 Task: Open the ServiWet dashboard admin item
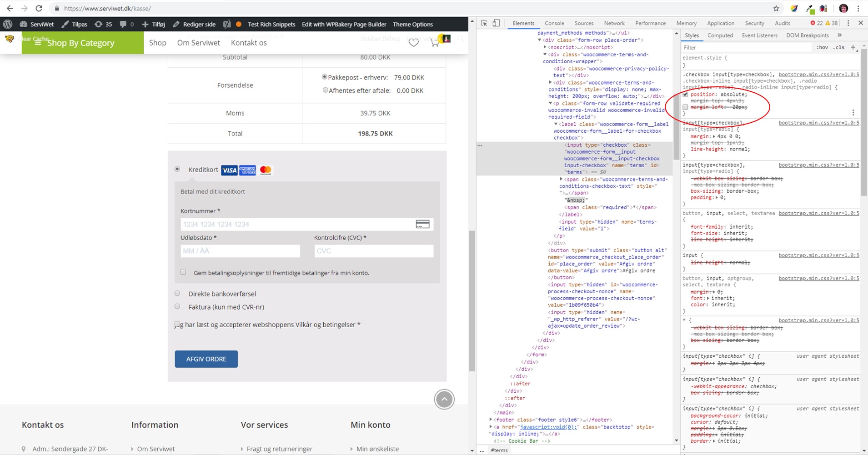[x=37, y=24]
